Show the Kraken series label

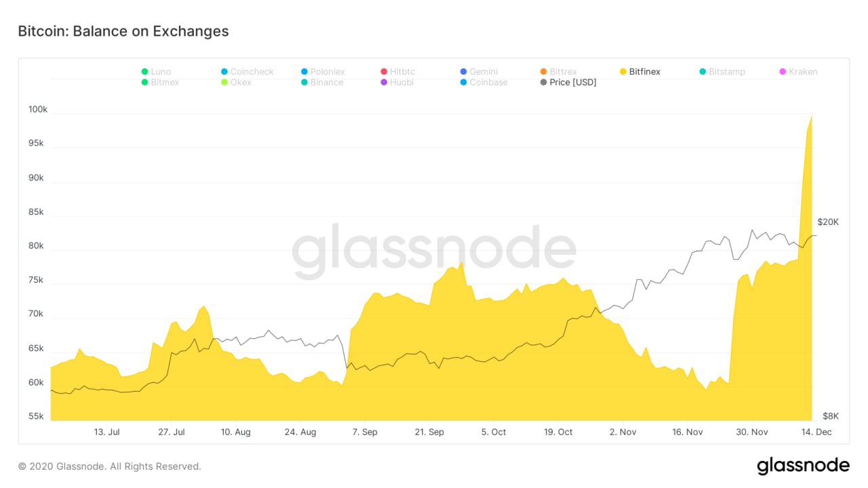(x=803, y=71)
